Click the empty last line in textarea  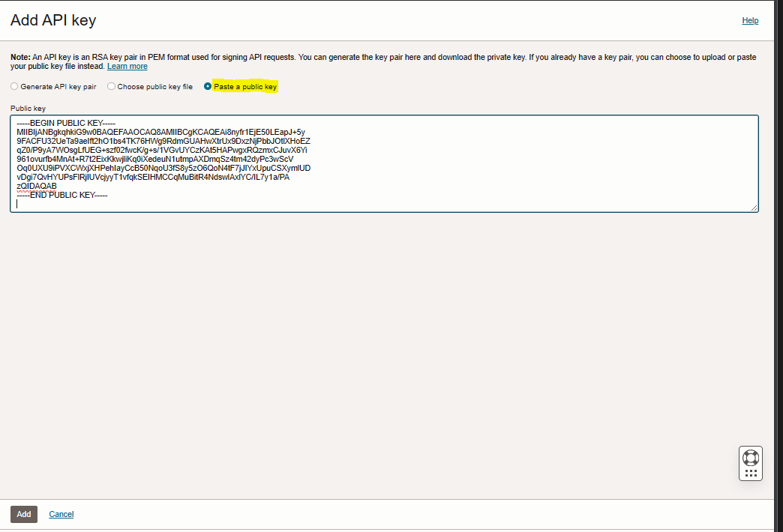coord(225,204)
